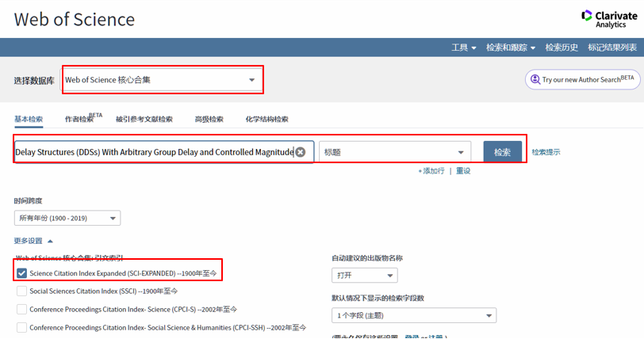644x339 pixels.
Task: Click the +添加行 link
Action: (431, 170)
